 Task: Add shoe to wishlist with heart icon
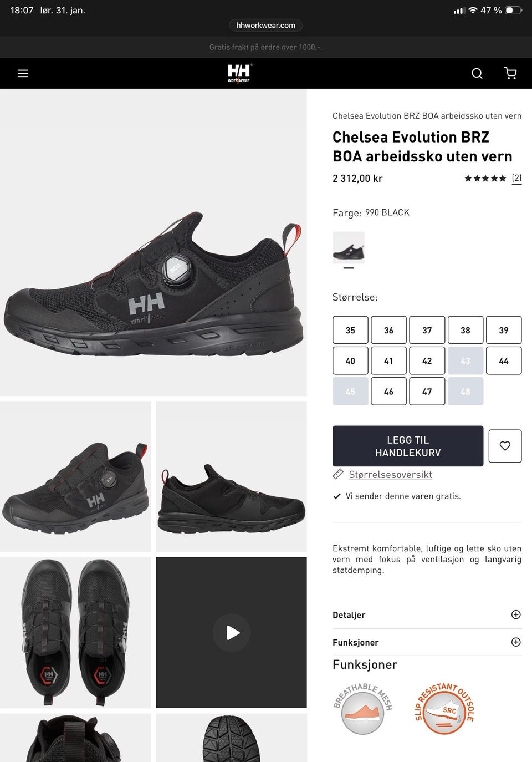coord(505,446)
